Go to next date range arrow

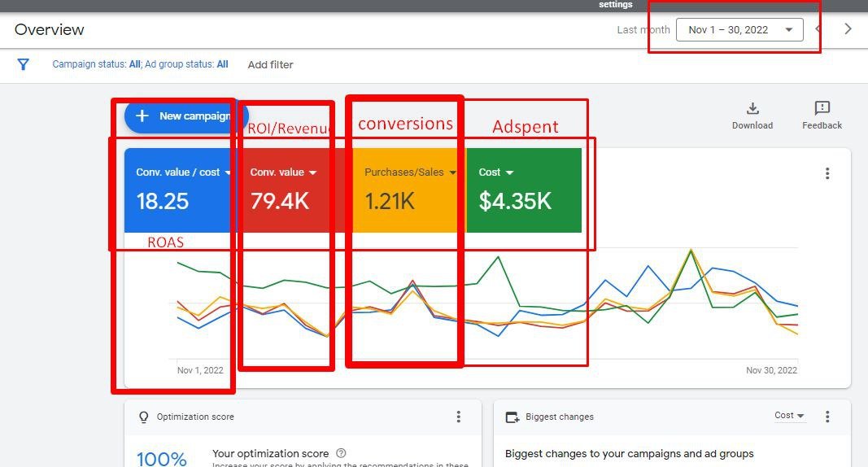point(848,29)
